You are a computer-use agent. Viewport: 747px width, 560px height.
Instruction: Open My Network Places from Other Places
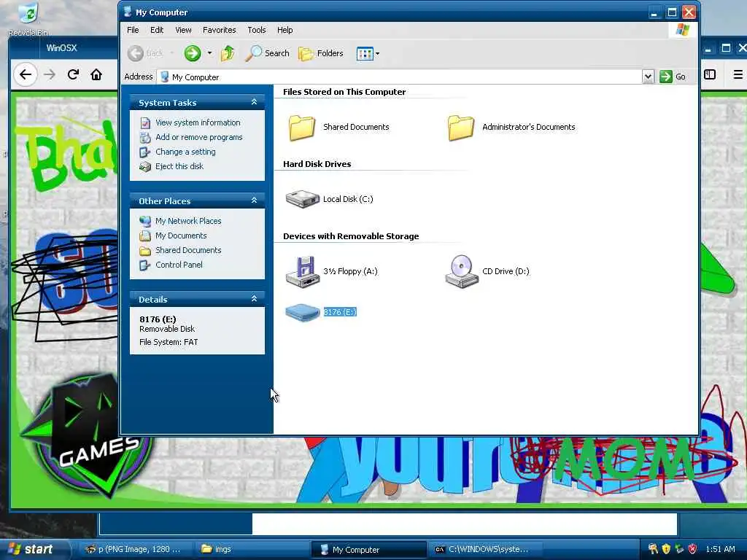(188, 221)
